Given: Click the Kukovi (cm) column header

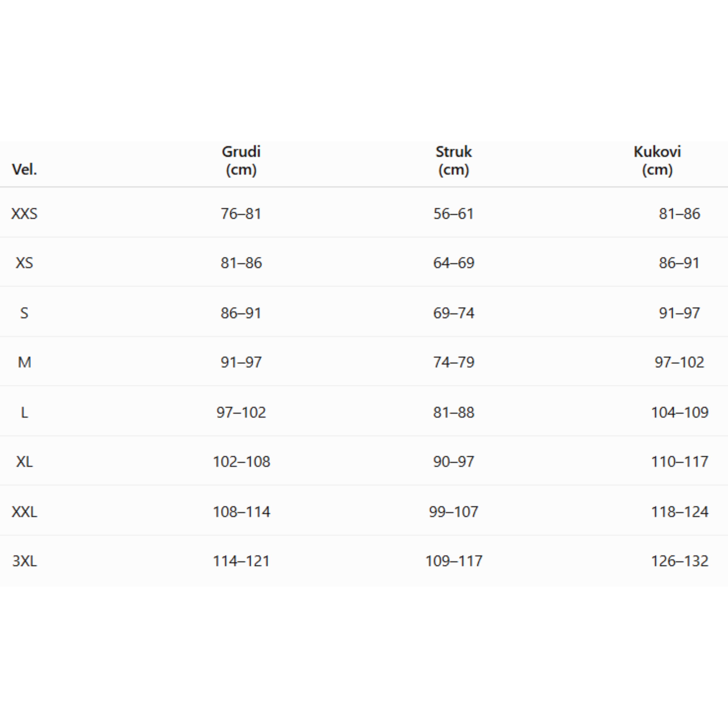Looking at the screenshot, I should pyautogui.click(x=658, y=161).
